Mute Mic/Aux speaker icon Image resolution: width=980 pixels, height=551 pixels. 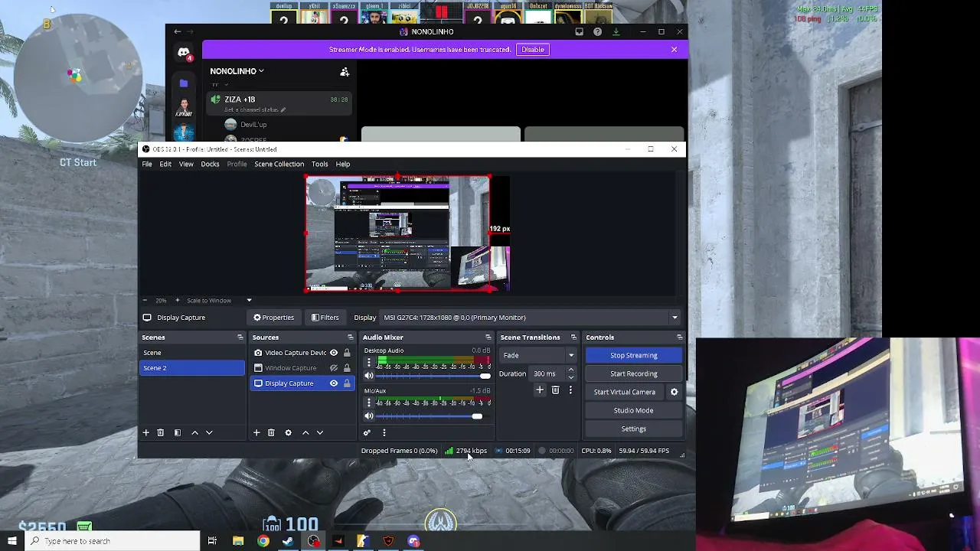[x=368, y=416]
